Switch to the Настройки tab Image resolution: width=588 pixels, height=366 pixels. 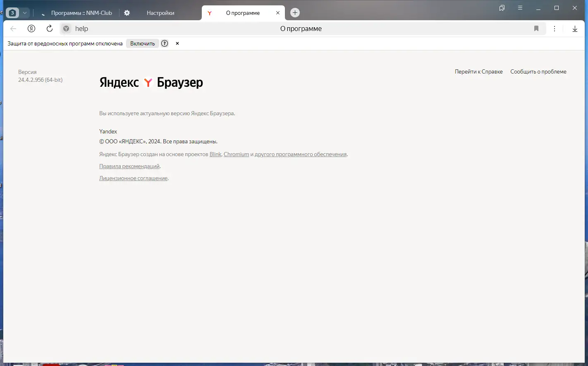point(160,13)
